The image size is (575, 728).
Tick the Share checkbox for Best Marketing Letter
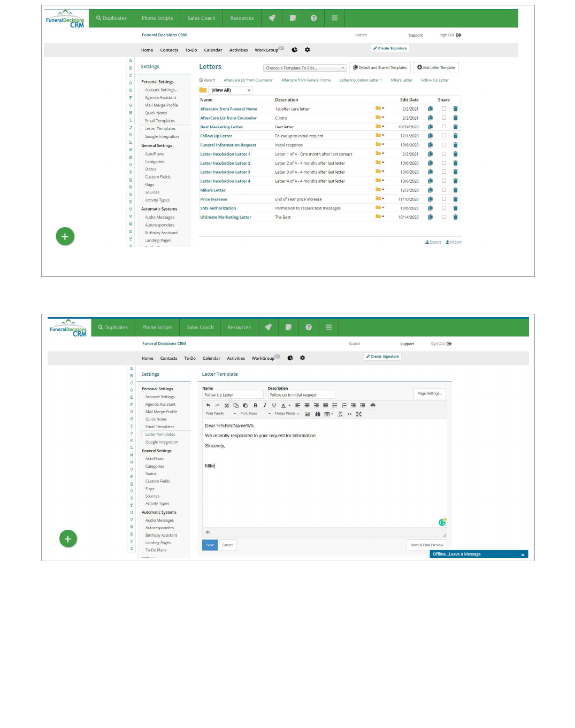tap(443, 127)
